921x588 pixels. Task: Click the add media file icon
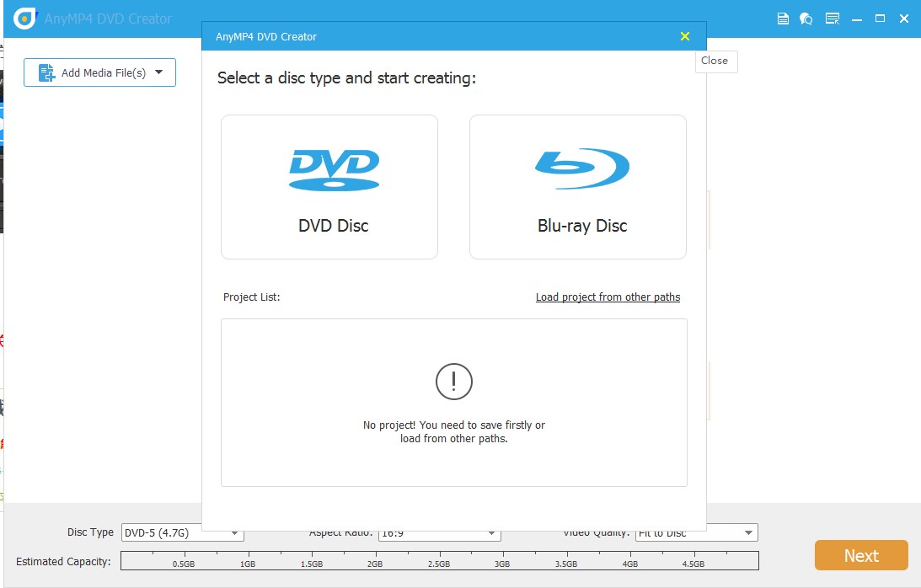pos(46,72)
